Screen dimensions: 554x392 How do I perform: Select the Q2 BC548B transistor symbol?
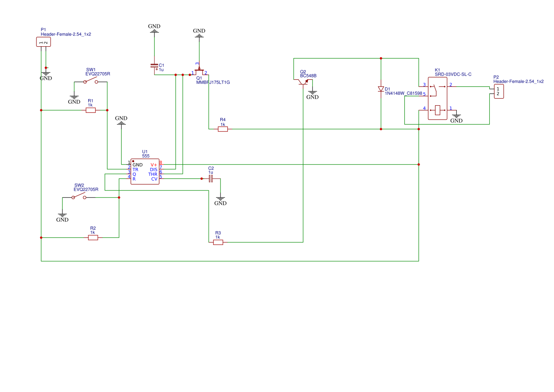tap(303, 82)
